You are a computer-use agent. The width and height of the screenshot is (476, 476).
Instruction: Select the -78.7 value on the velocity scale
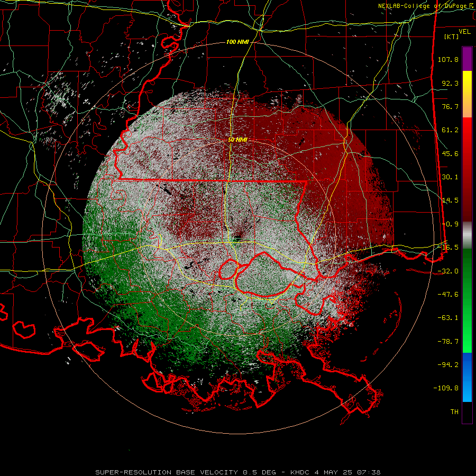pyautogui.click(x=448, y=342)
